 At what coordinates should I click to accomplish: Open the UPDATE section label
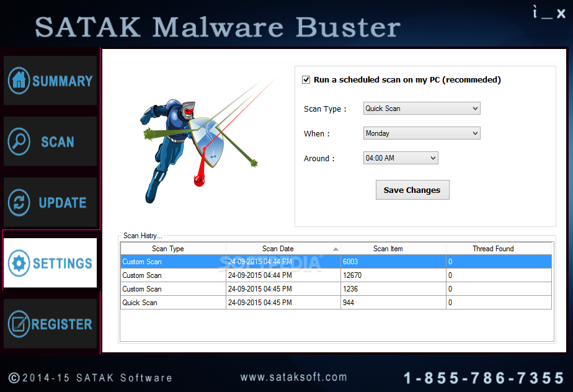(x=63, y=203)
